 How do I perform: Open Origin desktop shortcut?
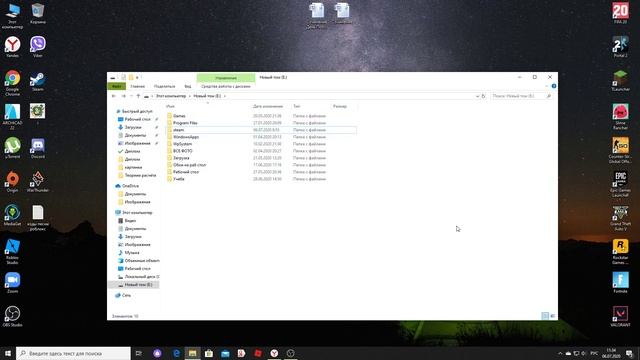[12, 182]
